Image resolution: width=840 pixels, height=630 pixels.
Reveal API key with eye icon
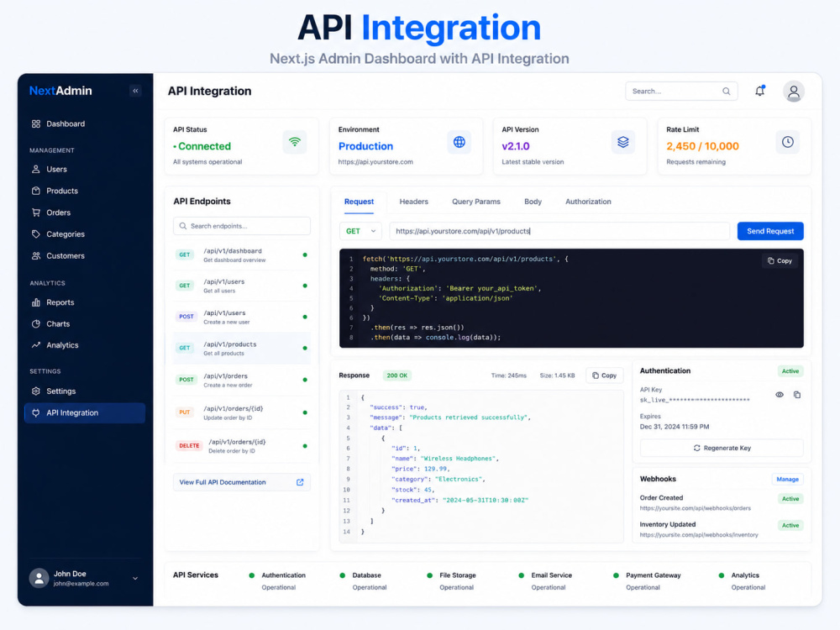pos(780,395)
